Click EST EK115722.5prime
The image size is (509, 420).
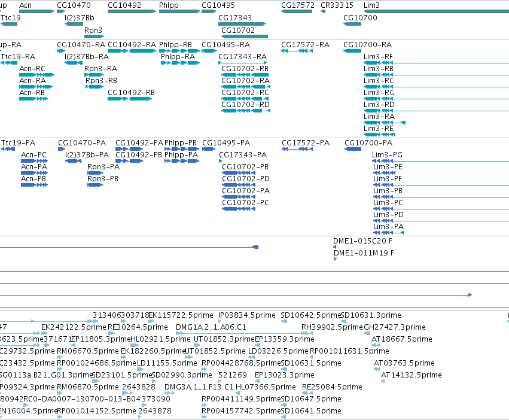181,315
